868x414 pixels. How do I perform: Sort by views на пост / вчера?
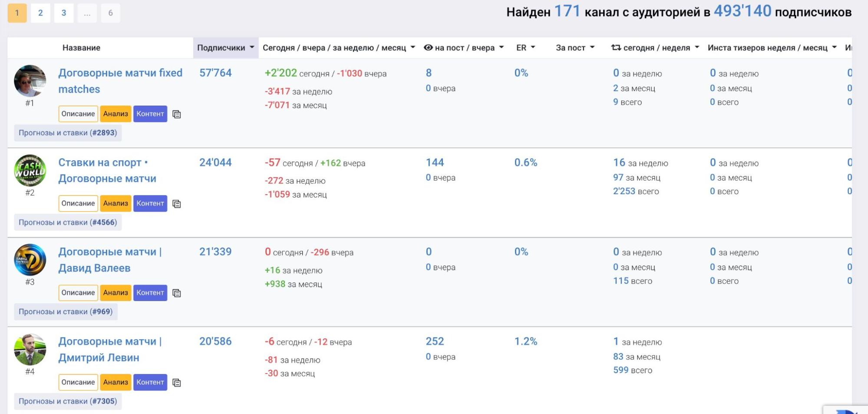464,48
